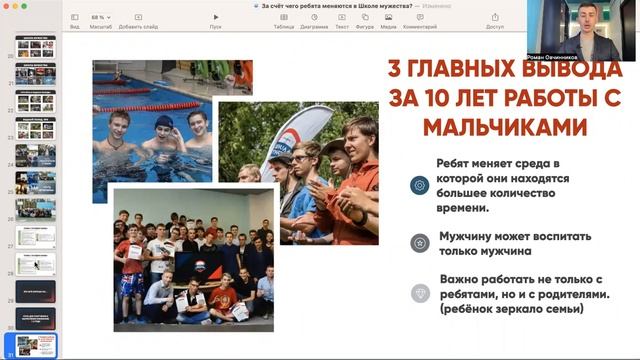Viewport: 640px width, 360px height.
Task: Select dark slide 30 thumbnail
Action: coord(36,319)
